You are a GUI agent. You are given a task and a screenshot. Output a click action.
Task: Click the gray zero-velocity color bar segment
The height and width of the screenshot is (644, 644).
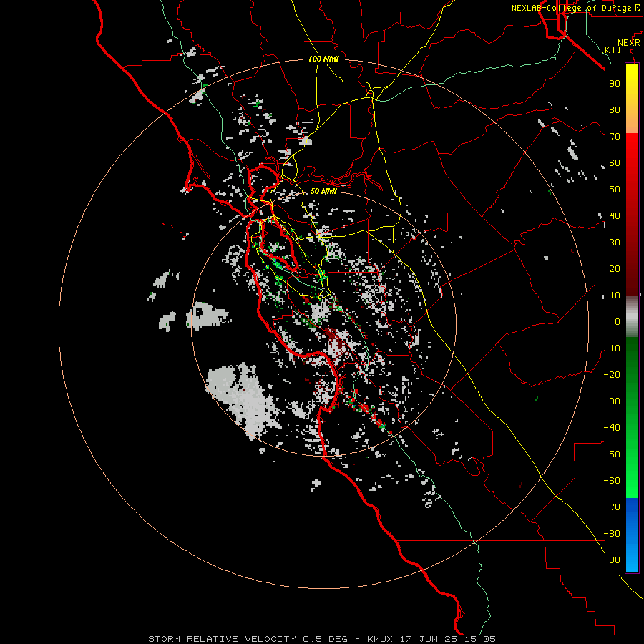tap(632, 317)
